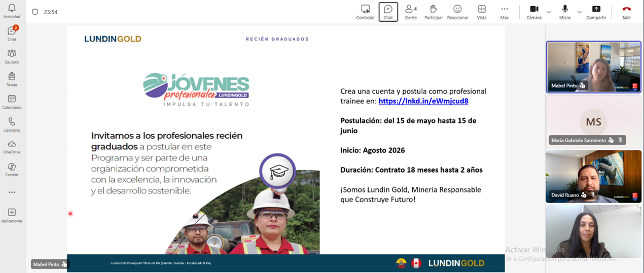Screen dimensions: 644x273
Task: Click the Lundin Gold logo atop slide
Action: click(x=113, y=39)
